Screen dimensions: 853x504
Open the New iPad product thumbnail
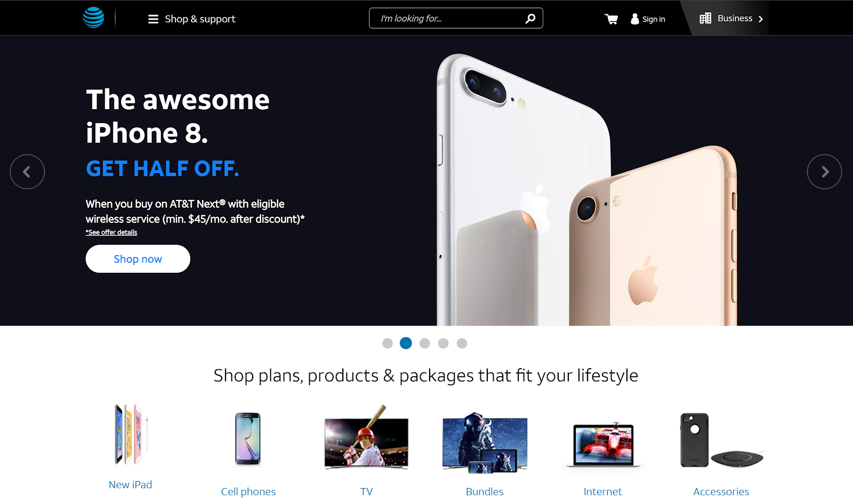coord(131,434)
